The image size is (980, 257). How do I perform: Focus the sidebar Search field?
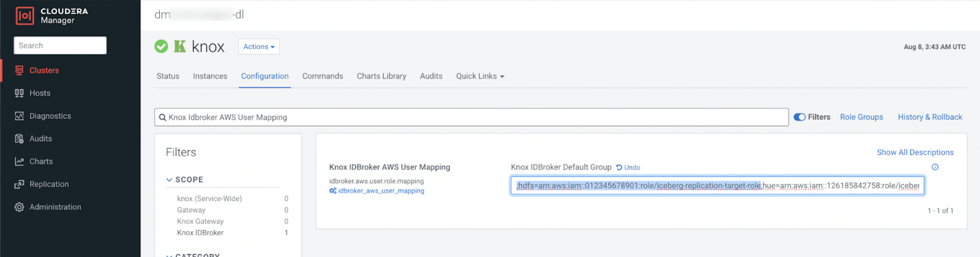point(60,45)
